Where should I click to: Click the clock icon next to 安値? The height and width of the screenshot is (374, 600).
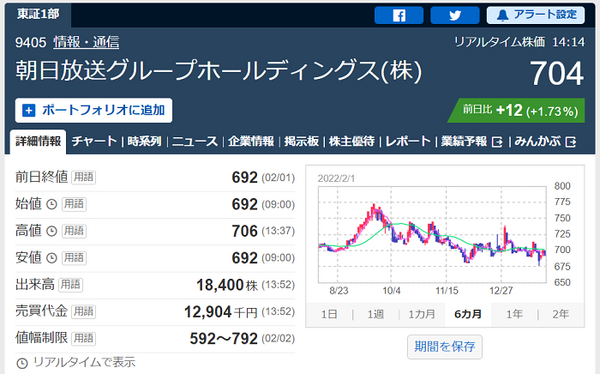click(52, 258)
